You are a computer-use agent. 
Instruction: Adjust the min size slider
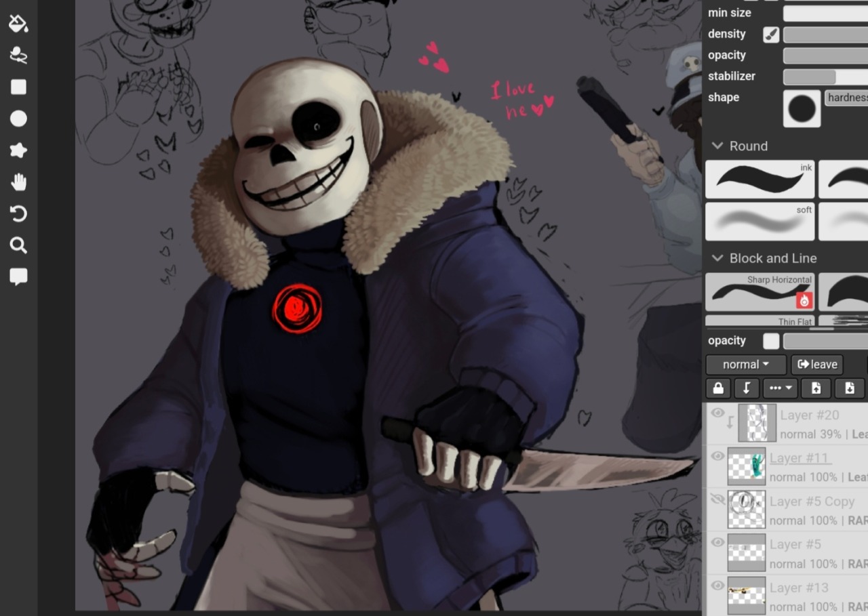point(825,13)
